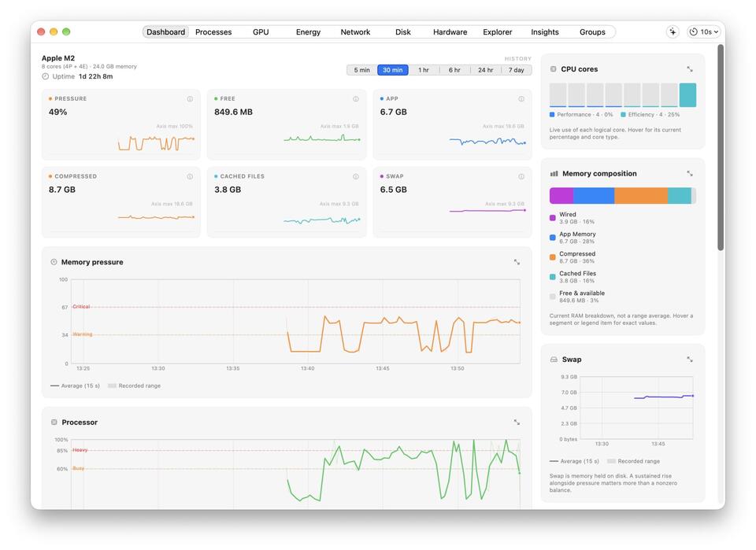
Task: Click the orange Compressed bar segment
Action: (x=641, y=196)
